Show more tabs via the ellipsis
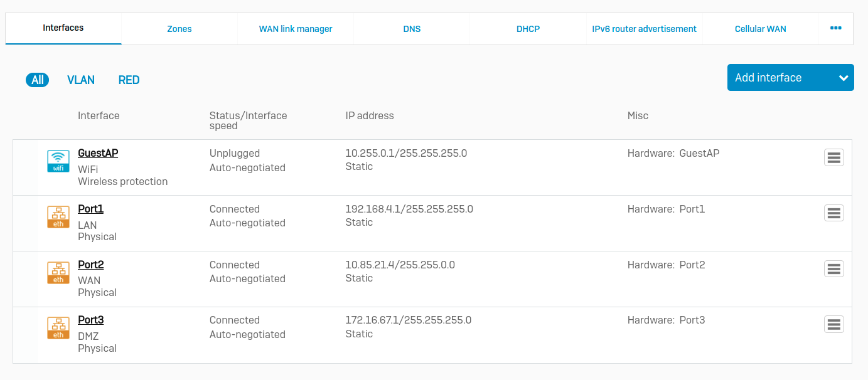 (835, 28)
